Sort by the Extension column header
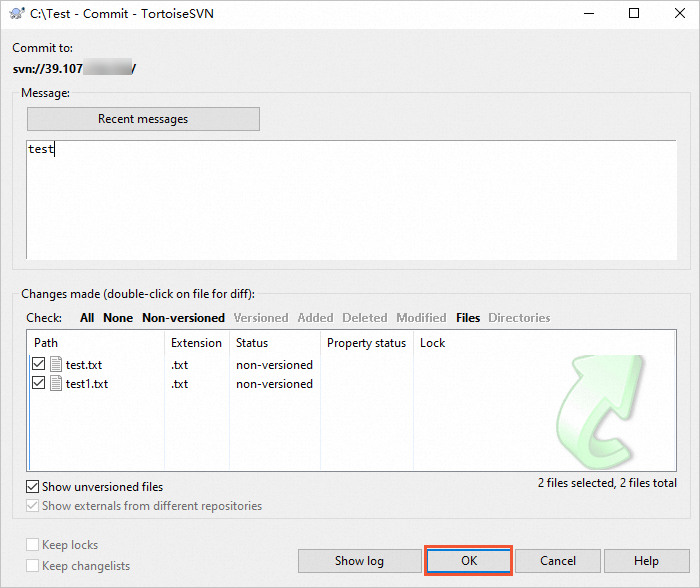Viewport: 700px width, 588px height. 196,342
